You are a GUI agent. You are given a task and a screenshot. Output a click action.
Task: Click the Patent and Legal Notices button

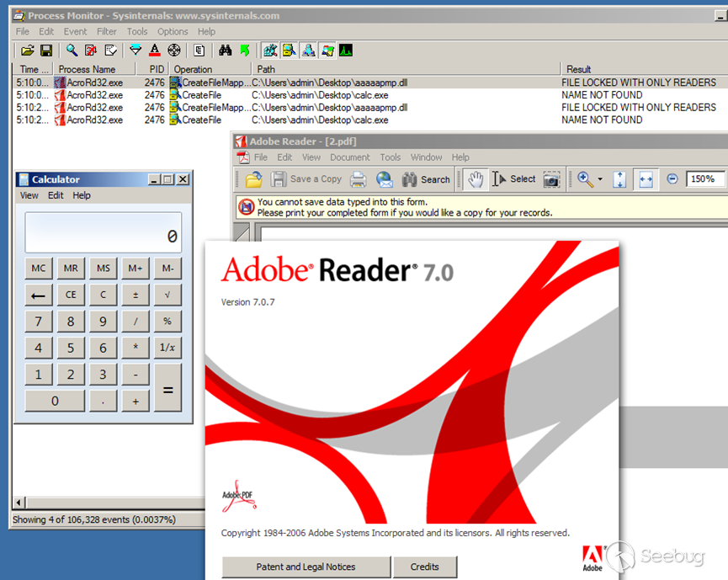tap(306, 567)
